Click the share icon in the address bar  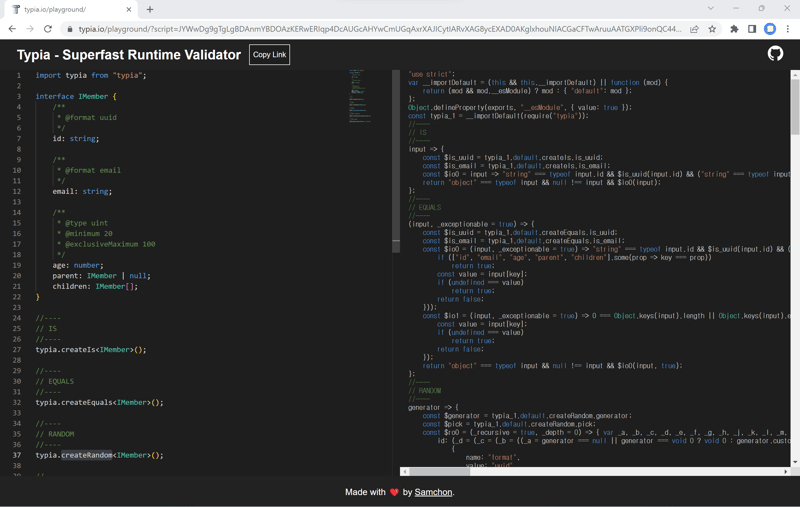pyautogui.click(x=694, y=29)
